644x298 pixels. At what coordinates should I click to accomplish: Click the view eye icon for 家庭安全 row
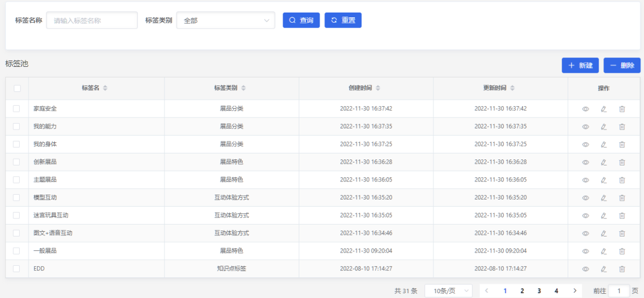pyautogui.click(x=586, y=109)
